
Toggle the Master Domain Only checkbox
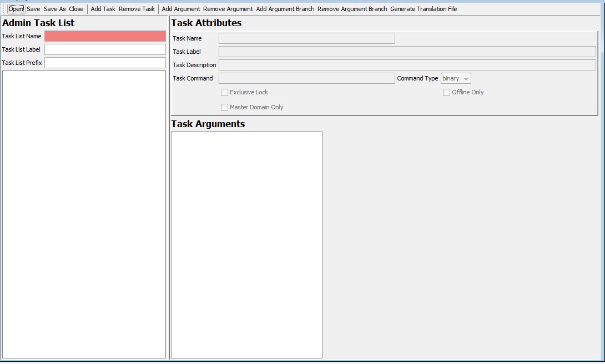click(224, 108)
